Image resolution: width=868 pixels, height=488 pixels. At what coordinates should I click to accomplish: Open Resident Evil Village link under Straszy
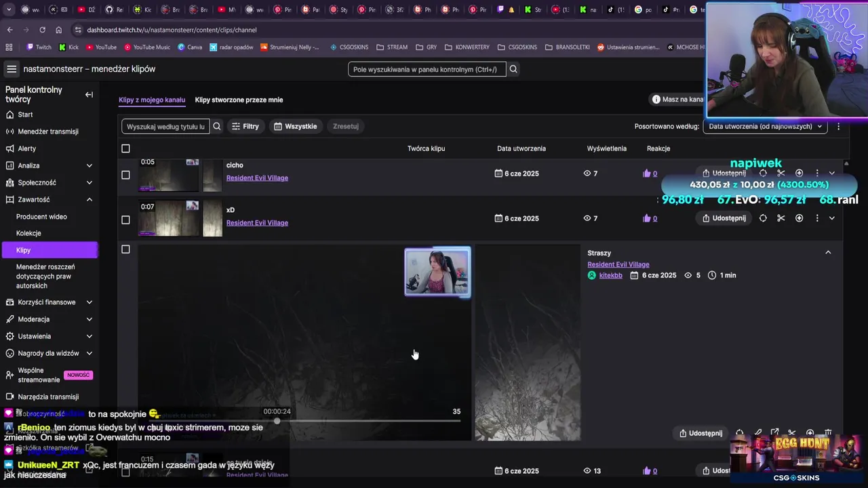pos(618,264)
